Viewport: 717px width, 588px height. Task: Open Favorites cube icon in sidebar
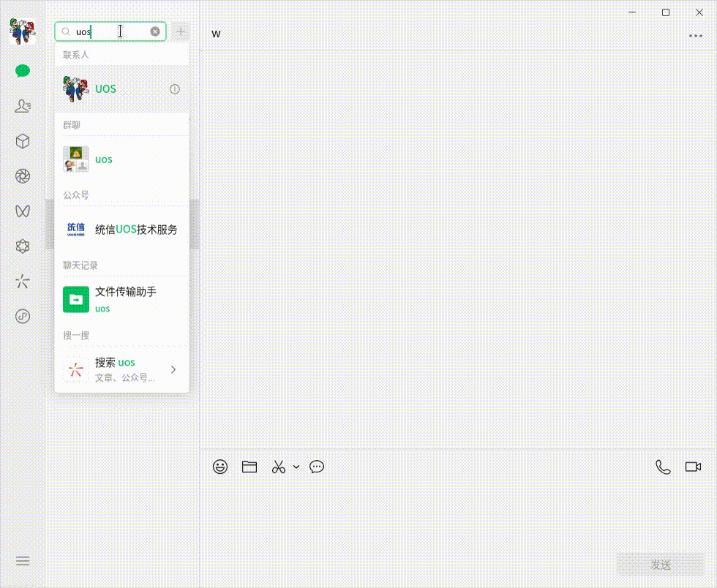[x=23, y=141]
